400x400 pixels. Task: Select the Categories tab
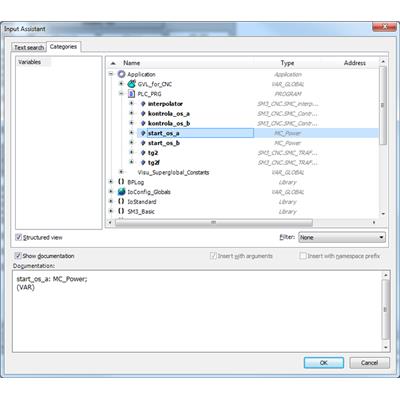click(63, 47)
